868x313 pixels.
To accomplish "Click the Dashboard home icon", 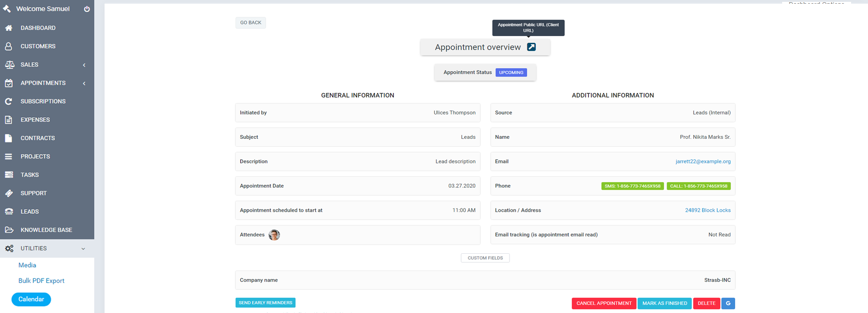I will point(9,28).
